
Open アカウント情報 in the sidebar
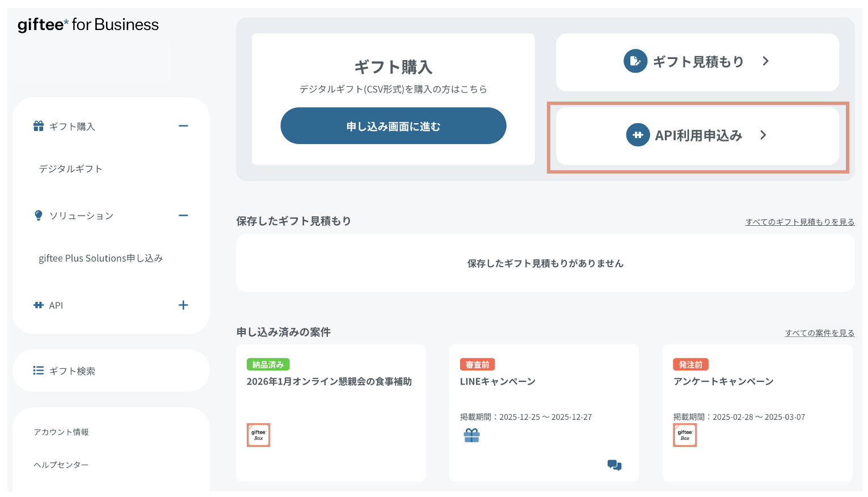coord(61,432)
